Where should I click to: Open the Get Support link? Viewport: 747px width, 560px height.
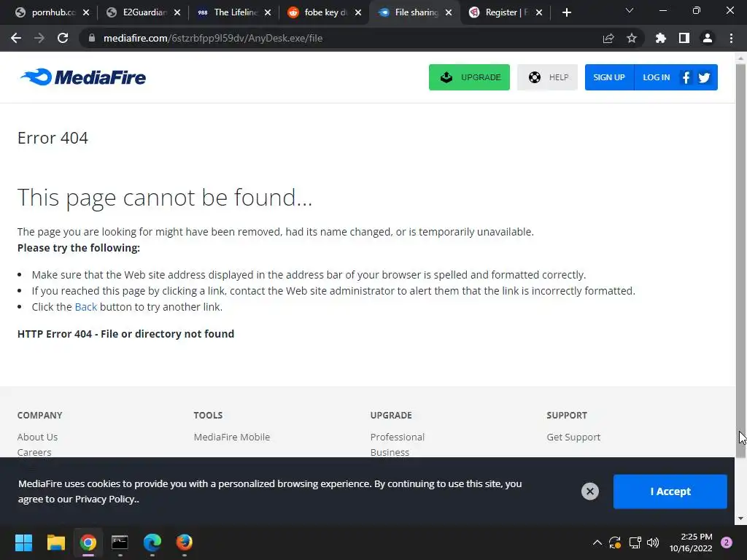[x=573, y=437]
